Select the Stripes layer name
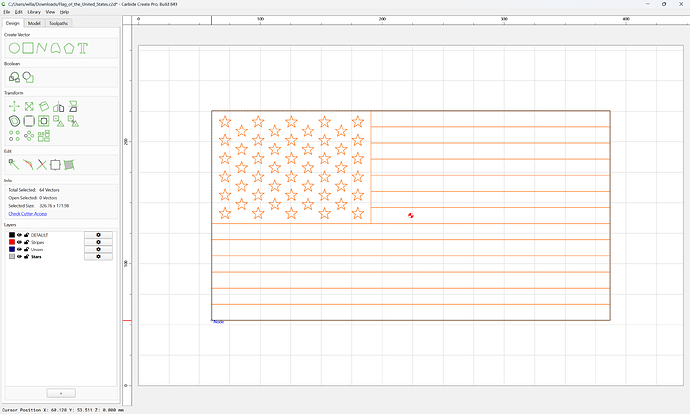Image resolution: width=690 pixels, height=414 pixels. [37, 242]
